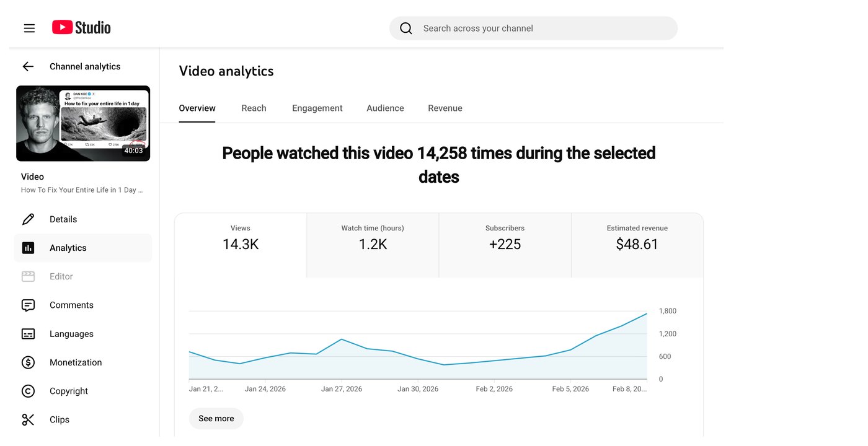Go back using Channel analytics arrow

pos(28,66)
